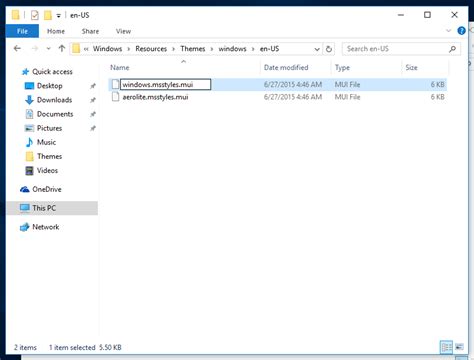Click windows folder in the breadcrumb
Screen dimensions: 474x360
pyautogui.click(x=232, y=49)
